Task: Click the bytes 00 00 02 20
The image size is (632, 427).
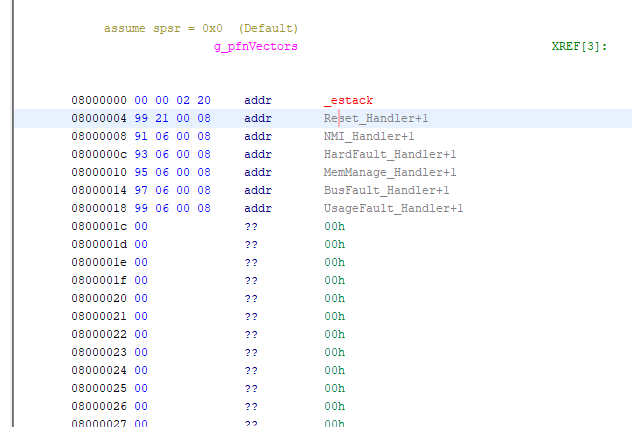Action: [172, 101]
